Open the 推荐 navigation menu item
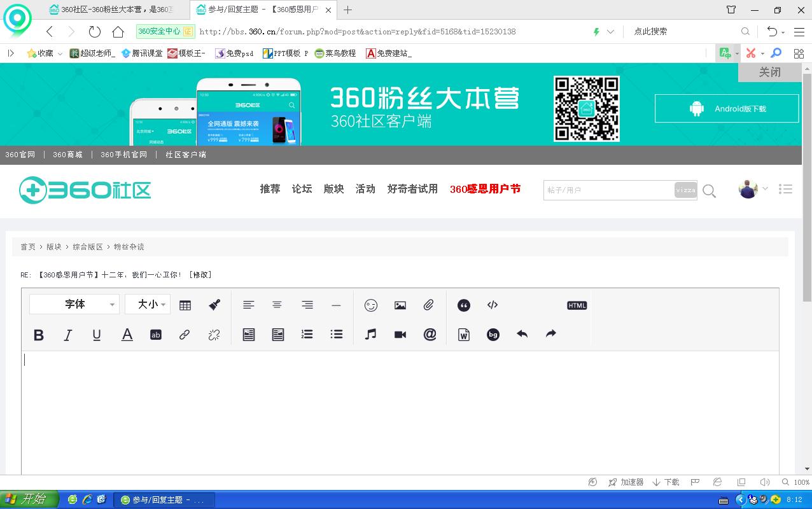Screen dimensions: 812x509 coord(270,189)
